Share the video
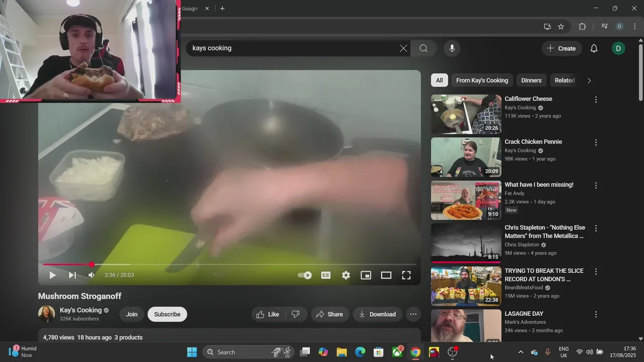 [330, 314]
